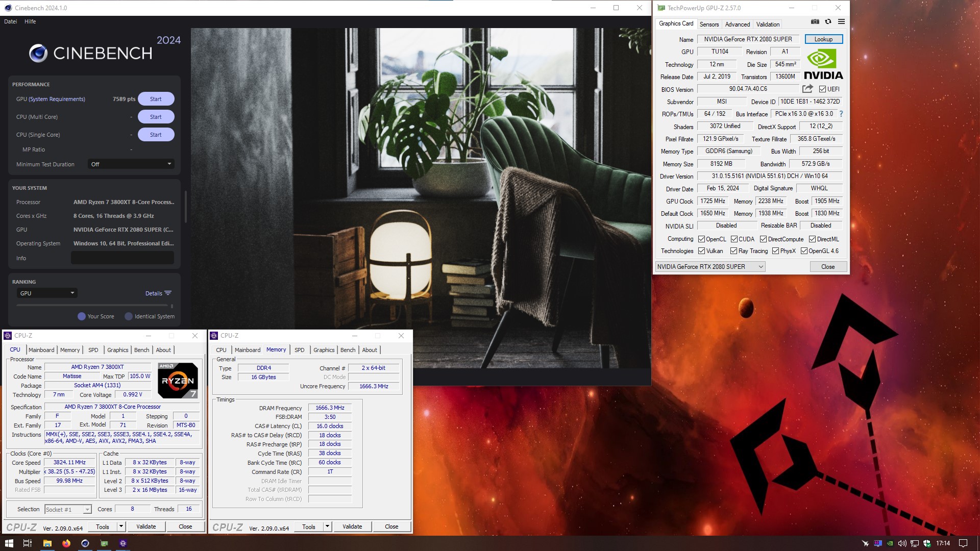Switch to Cinebench via taskbar icon

tap(85, 543)
